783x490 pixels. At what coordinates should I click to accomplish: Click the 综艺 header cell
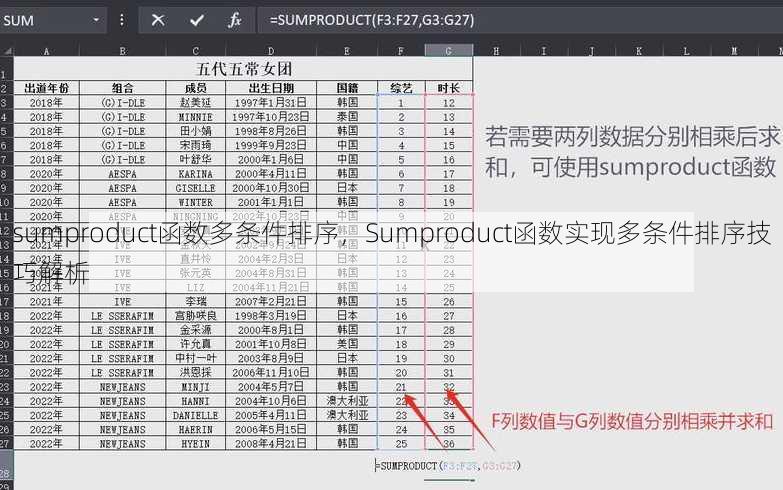(401, 88)
